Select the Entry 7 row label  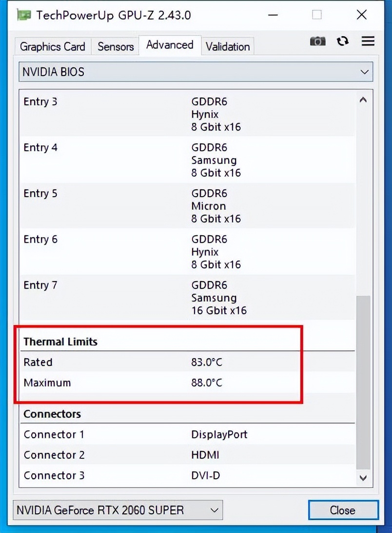(40, 285)
